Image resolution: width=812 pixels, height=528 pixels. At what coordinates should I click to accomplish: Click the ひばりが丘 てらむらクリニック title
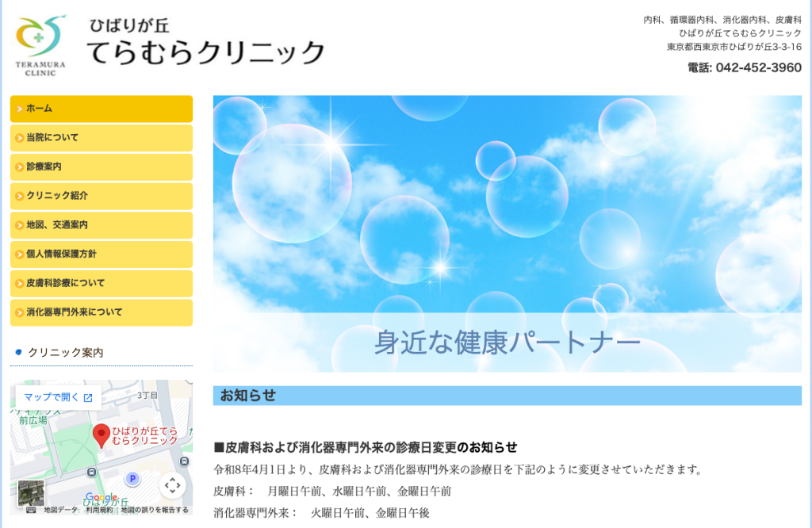coord(206,43)
